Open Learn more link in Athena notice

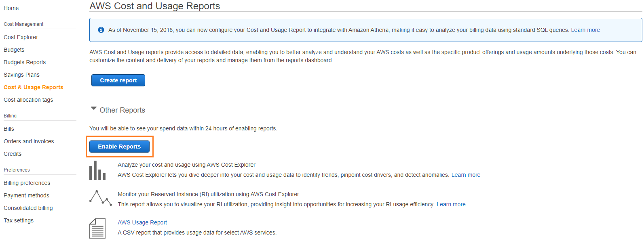pyautogui.click(x=585, y=30)
